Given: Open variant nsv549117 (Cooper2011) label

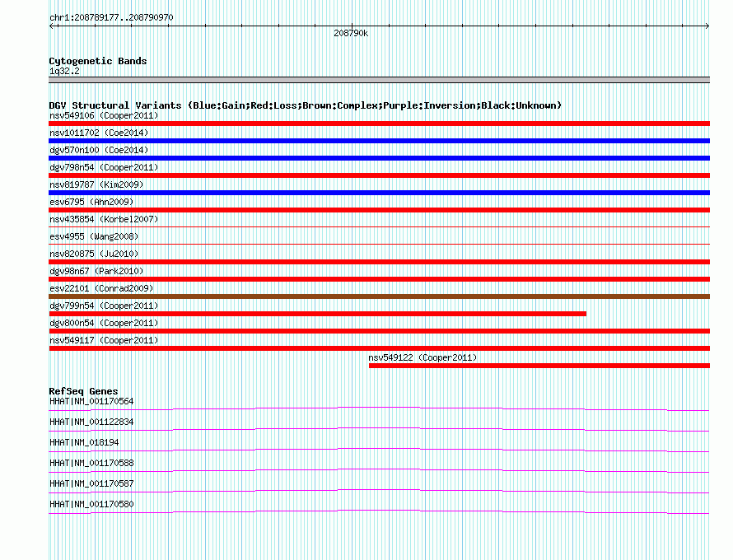Looking at the screenshot, I should point(104,340).
